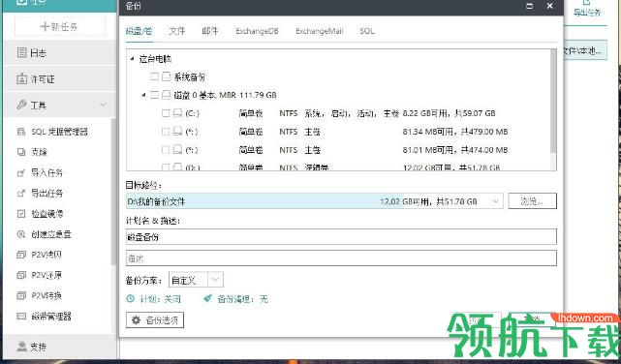Click 导出任务 icon in top-right main window
This screenshot has width=621, height=364.
point(587,3)
